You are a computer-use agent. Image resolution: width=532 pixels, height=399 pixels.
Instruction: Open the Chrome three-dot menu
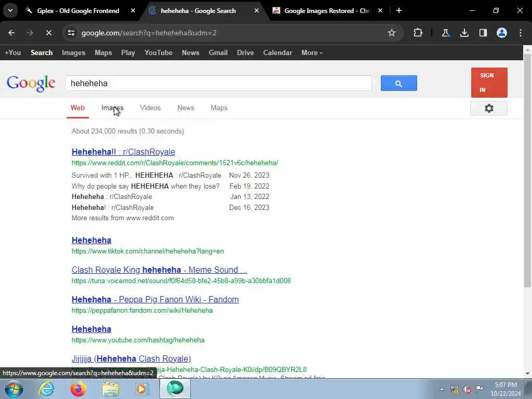[521, 33]
